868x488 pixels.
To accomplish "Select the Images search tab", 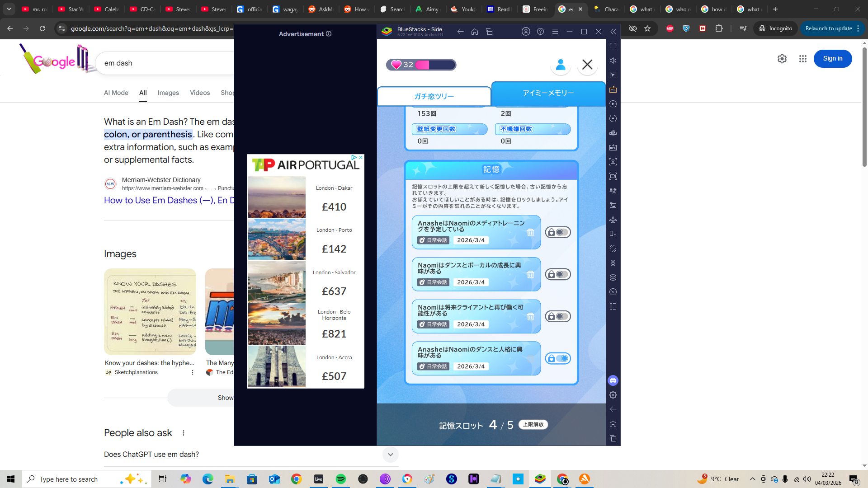I will [x=168, y=93].
